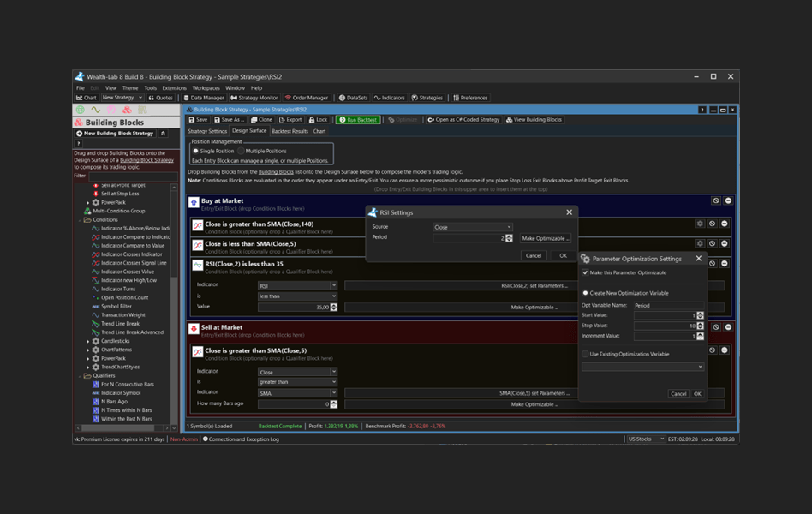Open the RSI indicator dropdown
This screenshot has width=812, height=514.
coord(297,285)
